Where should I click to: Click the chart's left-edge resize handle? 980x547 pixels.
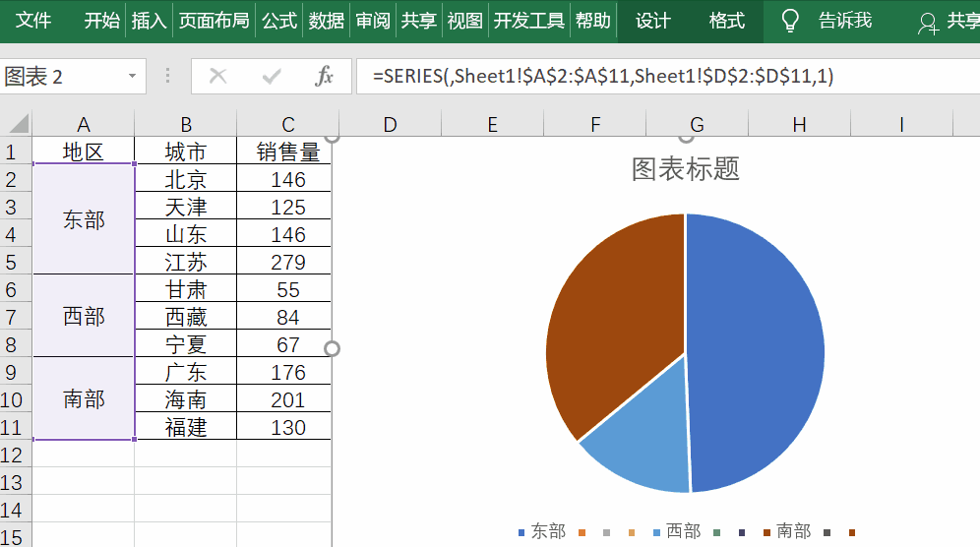[x=333, y=348]
